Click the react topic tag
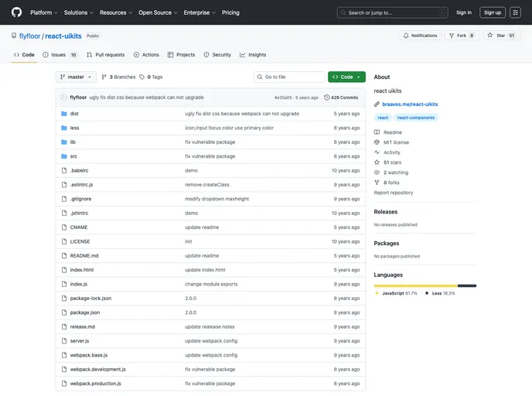Image resolution: width=532 pixels, height=396 pixels. pyautogui.click(x=383, y=118)
